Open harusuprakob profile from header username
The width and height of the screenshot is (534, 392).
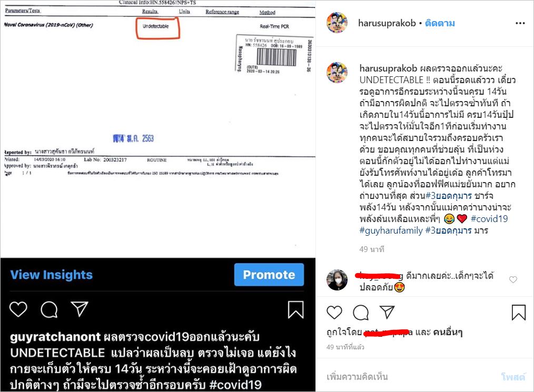(387, 23)
